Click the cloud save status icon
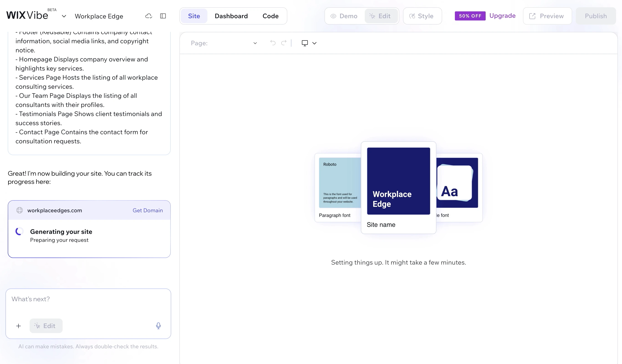The width and height of the screenshot is (622, 364). coord(149,16)
